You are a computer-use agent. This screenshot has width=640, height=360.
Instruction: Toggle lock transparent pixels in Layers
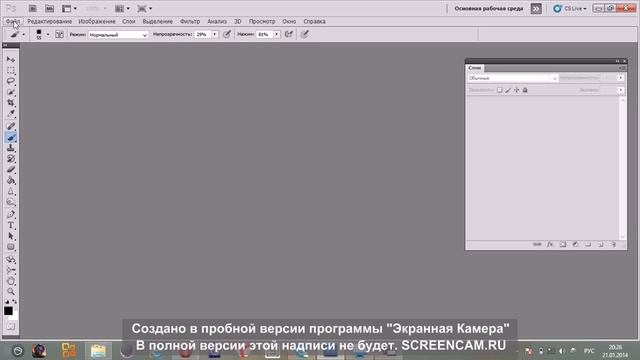[500, 90]
